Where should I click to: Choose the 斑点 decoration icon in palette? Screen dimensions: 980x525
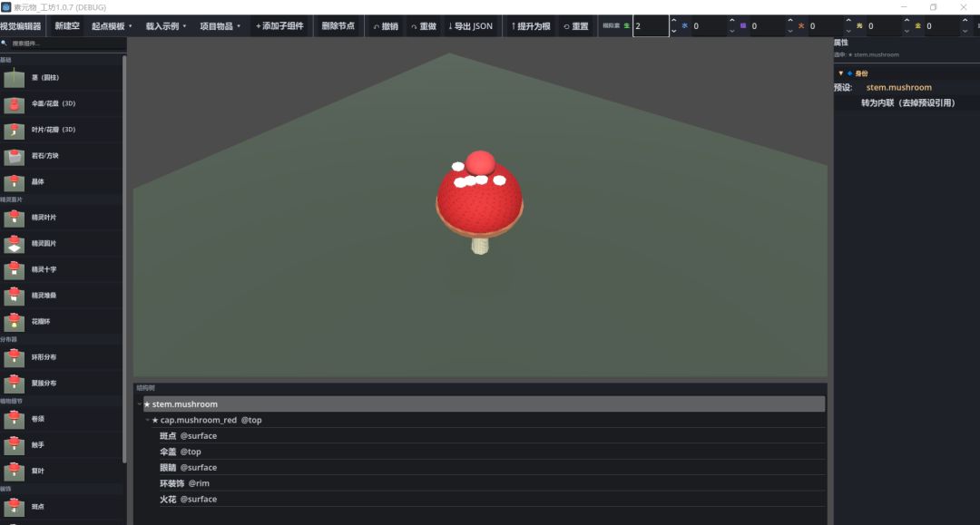14,507
